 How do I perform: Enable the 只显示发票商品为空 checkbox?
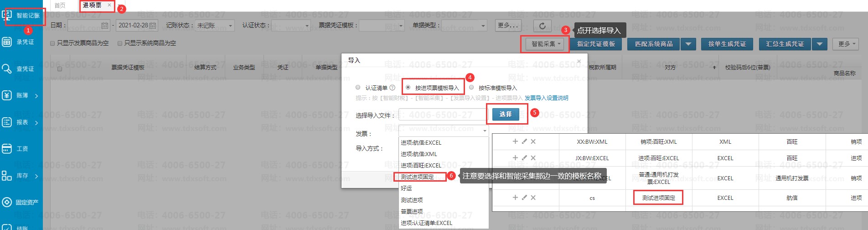point(52,43)
